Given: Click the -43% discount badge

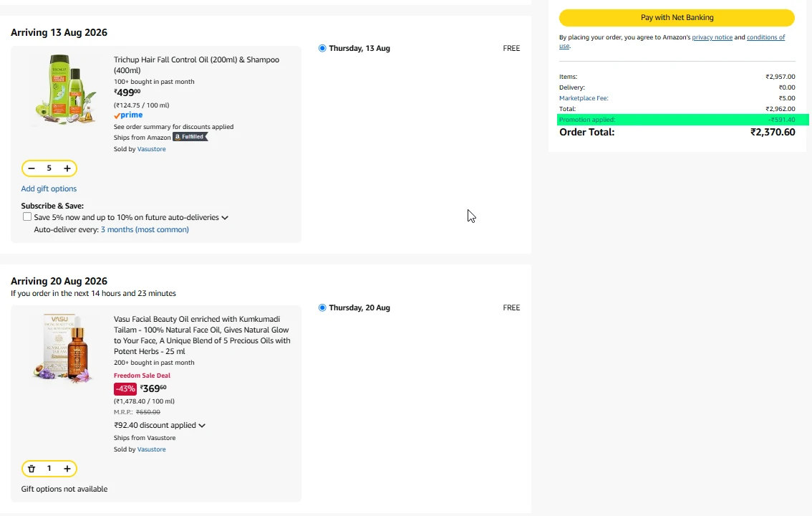Looking at the screenshot, I should coord(125,388).
